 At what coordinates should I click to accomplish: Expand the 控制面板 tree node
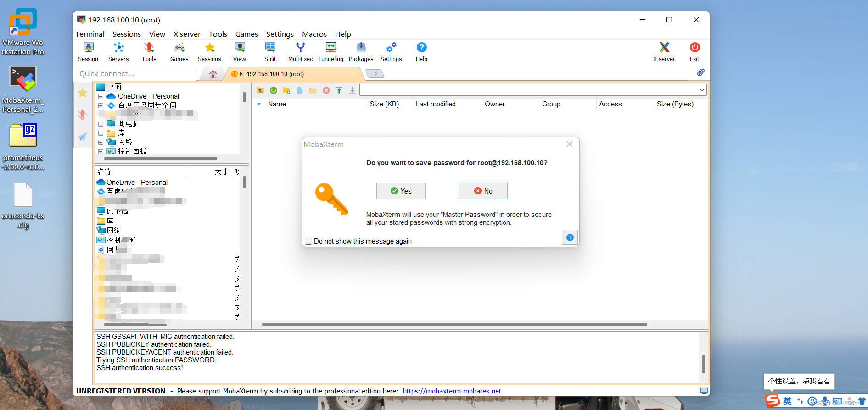click(x=101, y=151)
